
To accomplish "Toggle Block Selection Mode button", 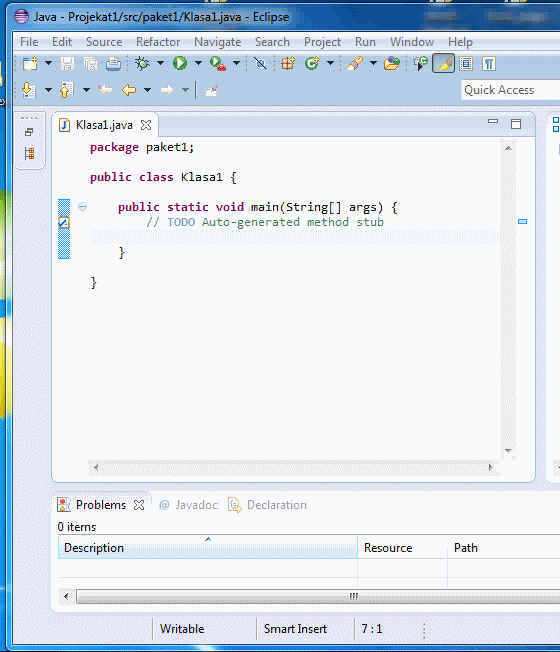I will pyautogui.click(x=466, y=63).
